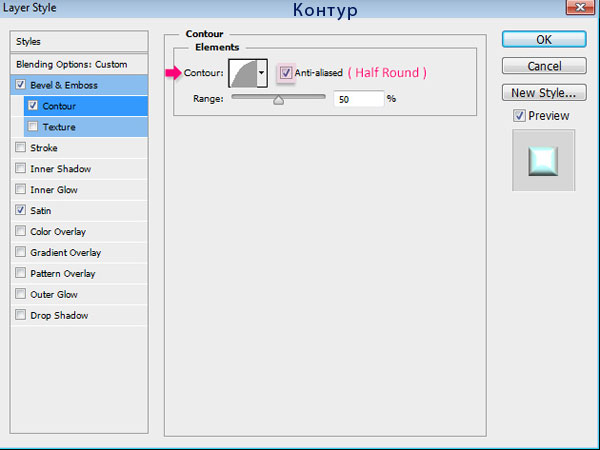Enable the Gradient Overlay checkbox
The image size is (600, 450).
tap(21, 251)
